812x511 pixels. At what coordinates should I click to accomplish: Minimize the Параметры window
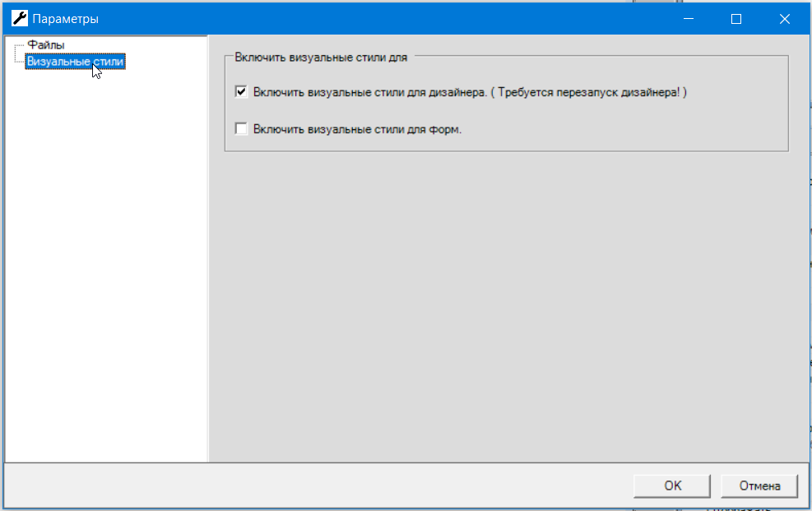click(693, 18)
